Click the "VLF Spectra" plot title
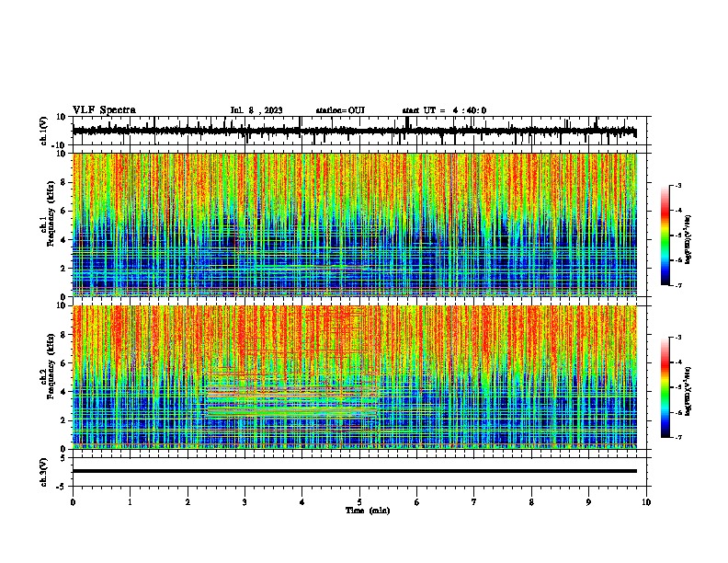This screenshot has width=728, height=563. tap(104, 110)
